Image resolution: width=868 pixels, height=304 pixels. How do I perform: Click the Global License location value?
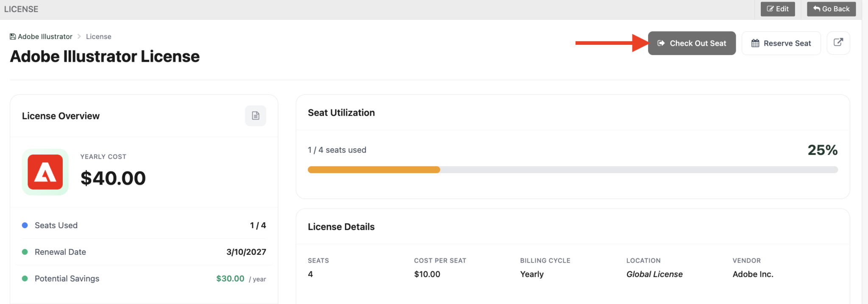point(654,274)
